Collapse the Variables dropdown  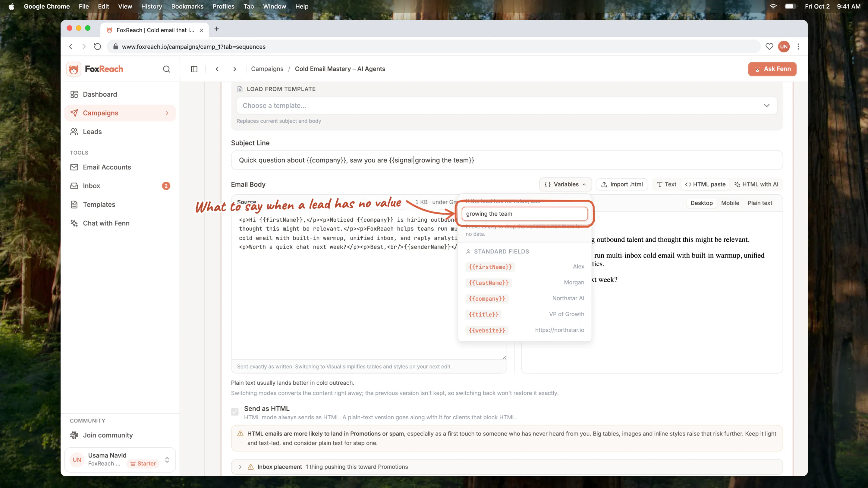coord(565,185)
